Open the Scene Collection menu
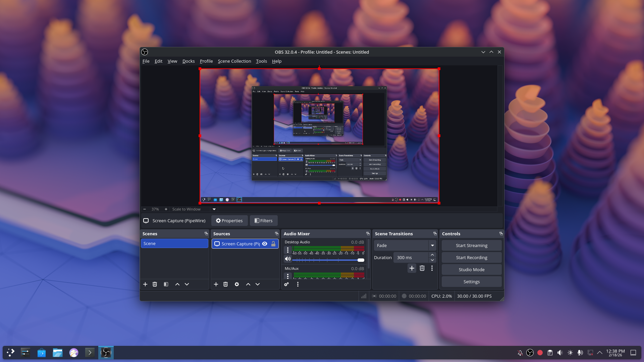 pyautogui.click(x=234, y=61)
